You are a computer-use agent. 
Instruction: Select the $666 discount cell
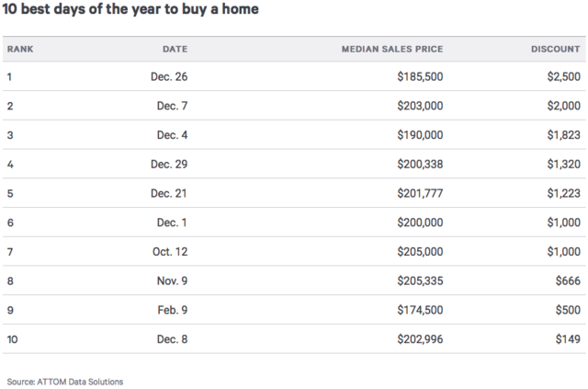[568, 281]
